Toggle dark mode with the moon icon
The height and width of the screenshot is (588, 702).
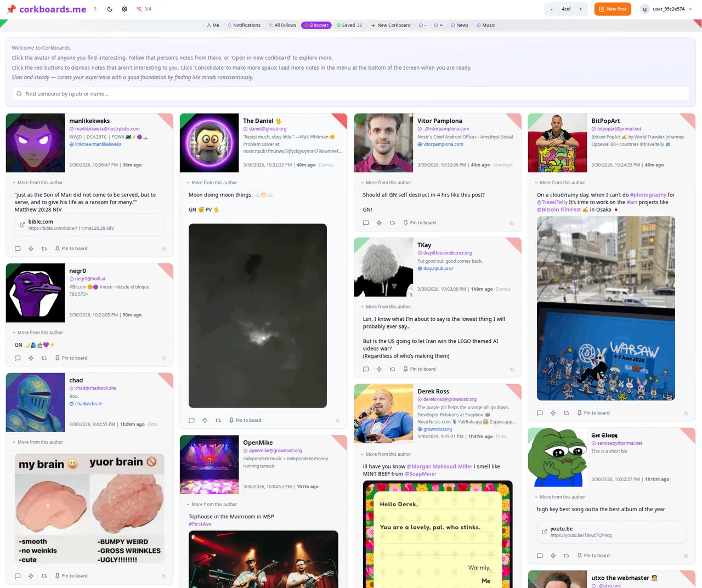click(x=110, y=9)
